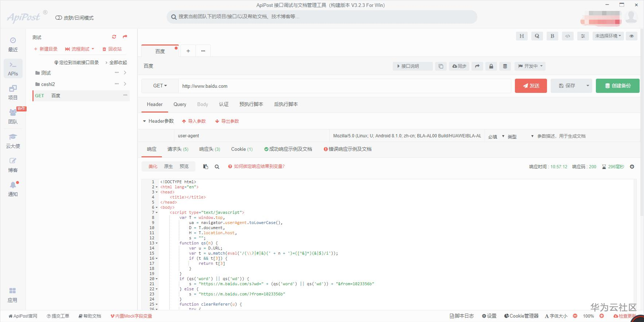644x322 pixels.
Task: Click the sliders settings icon in top toolbar
Action: 583,36
